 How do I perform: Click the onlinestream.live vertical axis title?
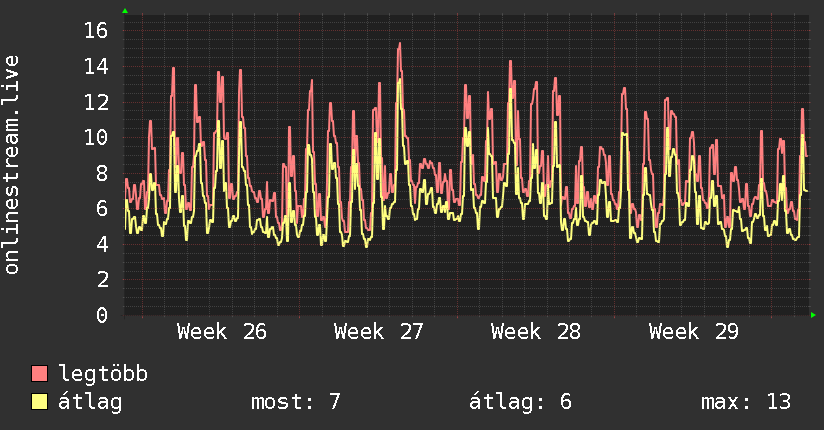point(11,165)
